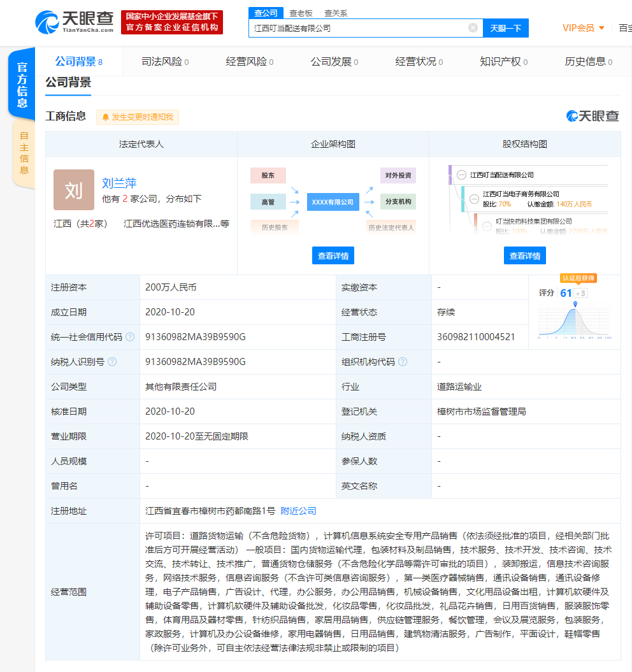The height and width of the screenshot is (672, 632).
Task: Open the 经营状况 tab
Action: [x=419, y=62]
